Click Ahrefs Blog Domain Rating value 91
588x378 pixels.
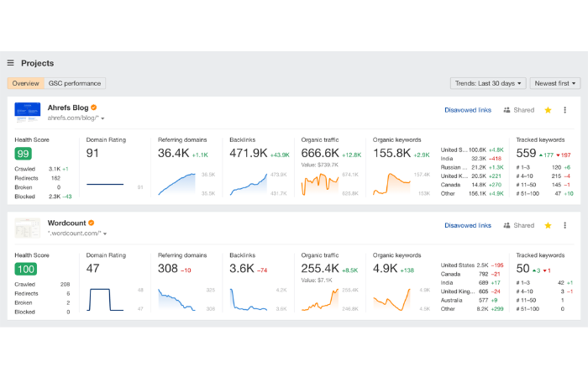tap(92, 153)
